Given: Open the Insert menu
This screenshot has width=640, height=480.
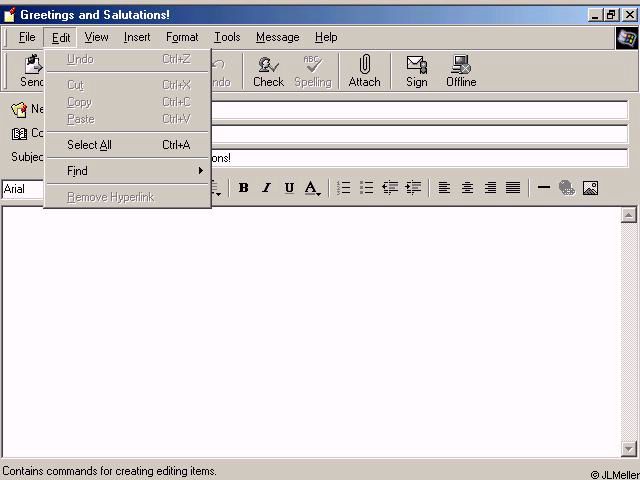Looking at the screenshot, I should point(137,37).
